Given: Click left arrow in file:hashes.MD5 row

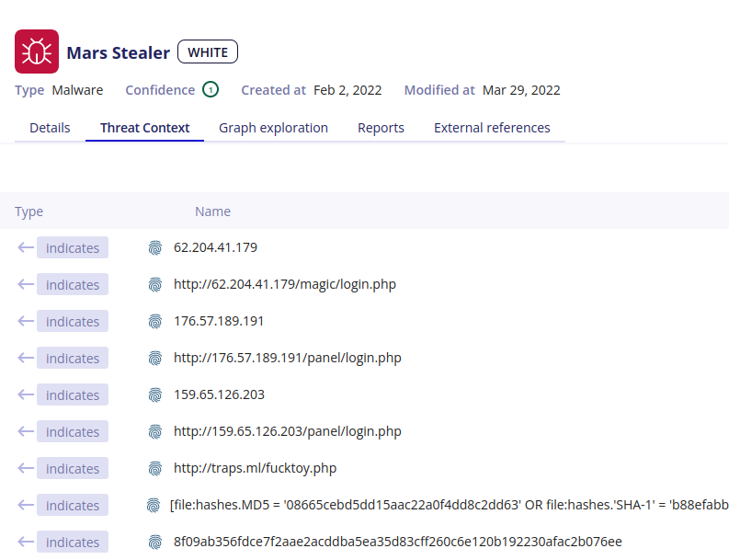Looking at the screenshot, I should [26, 505].
